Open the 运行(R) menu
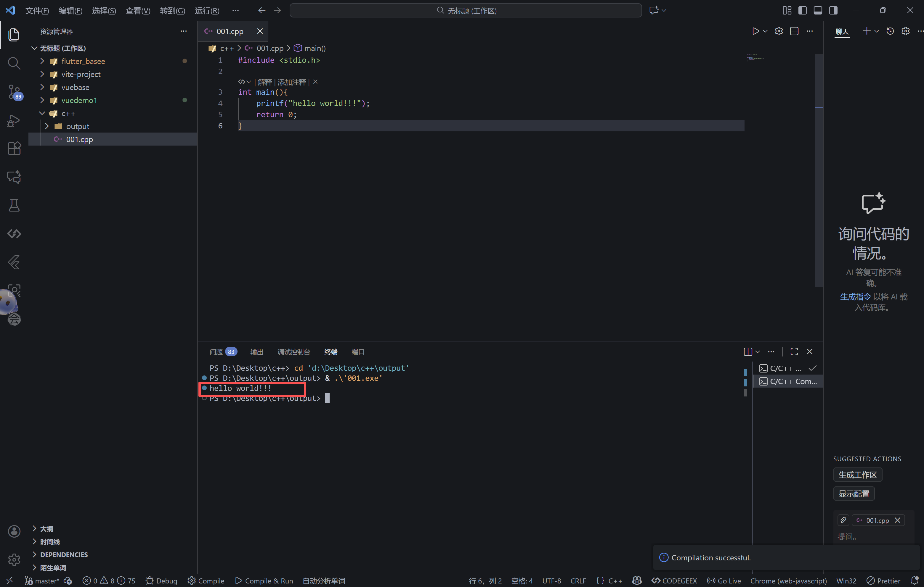 (207, 11)
